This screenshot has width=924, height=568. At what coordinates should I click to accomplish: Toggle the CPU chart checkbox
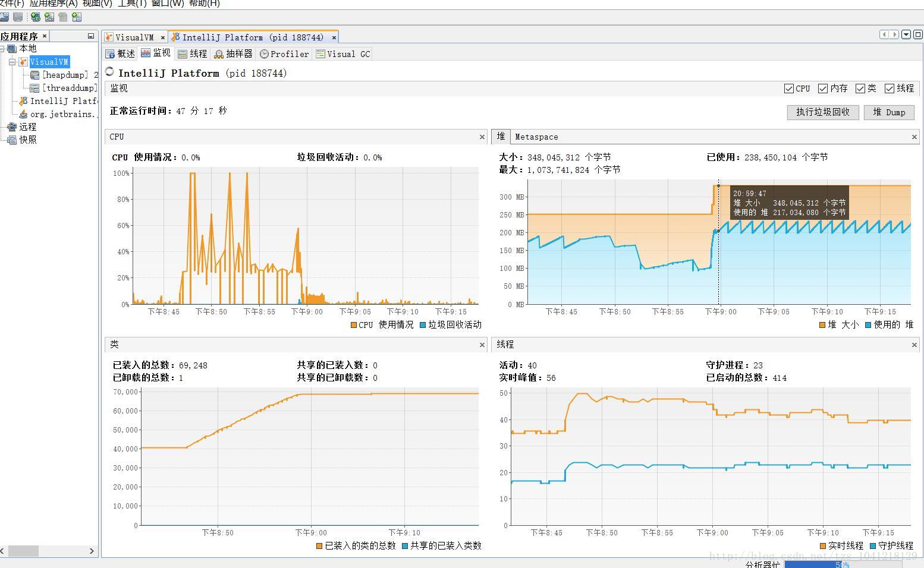(789, 89)
